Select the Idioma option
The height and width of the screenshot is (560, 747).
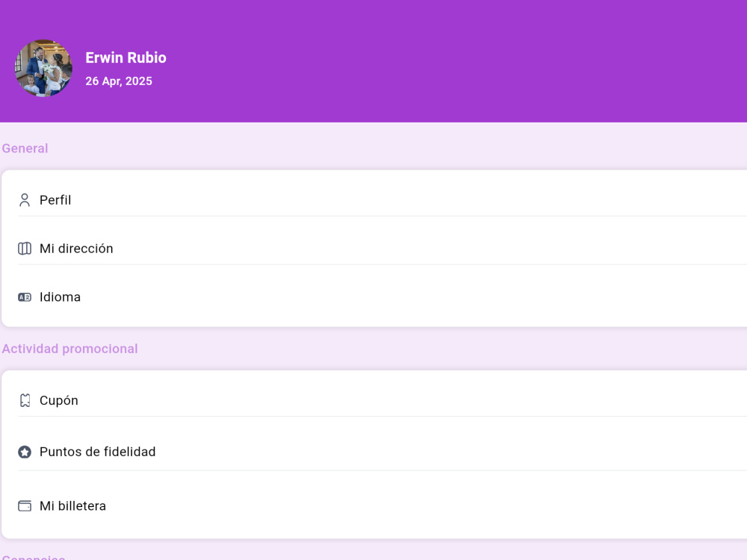[382, 297]
